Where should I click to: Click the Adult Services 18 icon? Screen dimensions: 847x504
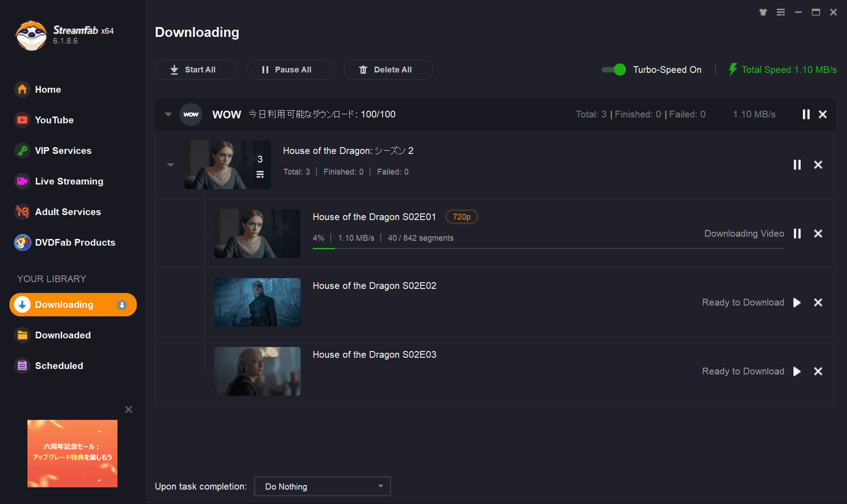coord(22,212)
